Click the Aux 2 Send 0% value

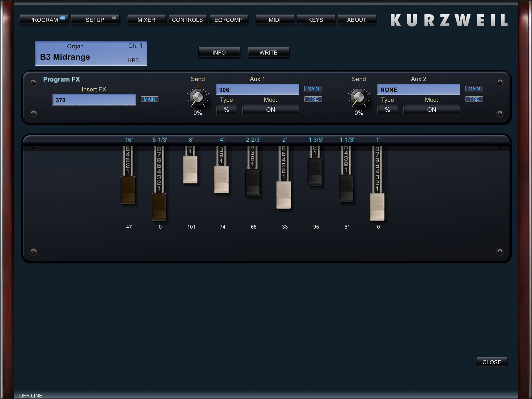359,113
